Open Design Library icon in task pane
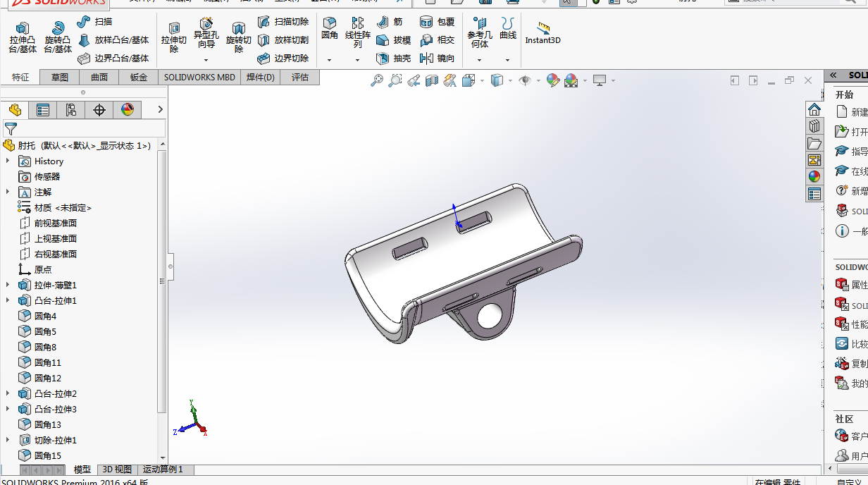Screen dimensions: 868x485 (x=814, y=126)
